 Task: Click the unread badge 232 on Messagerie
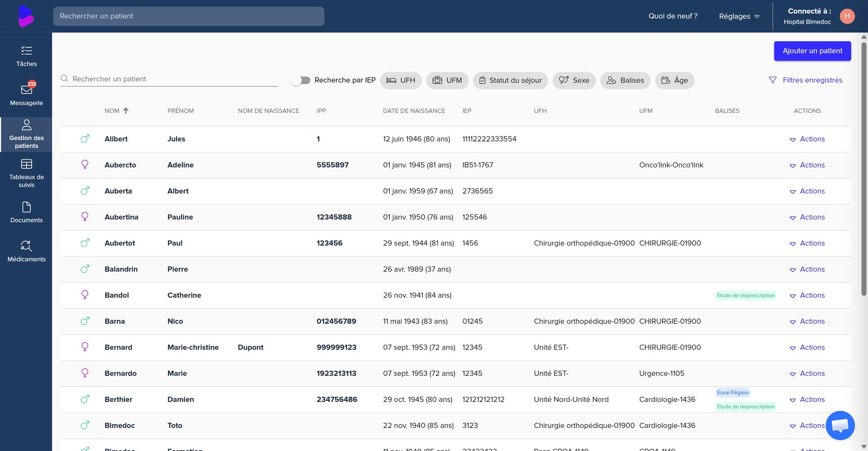point(32,84)
